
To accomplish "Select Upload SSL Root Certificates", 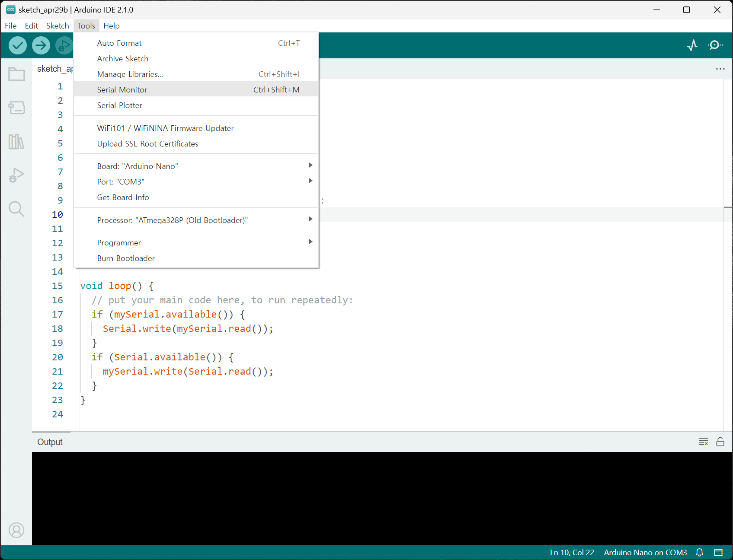I will coord(196,144).
